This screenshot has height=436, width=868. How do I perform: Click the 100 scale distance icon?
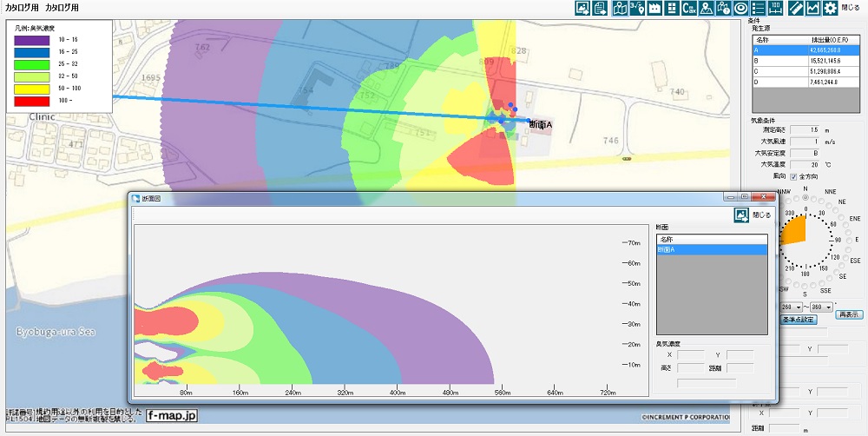tap(775, 8)
